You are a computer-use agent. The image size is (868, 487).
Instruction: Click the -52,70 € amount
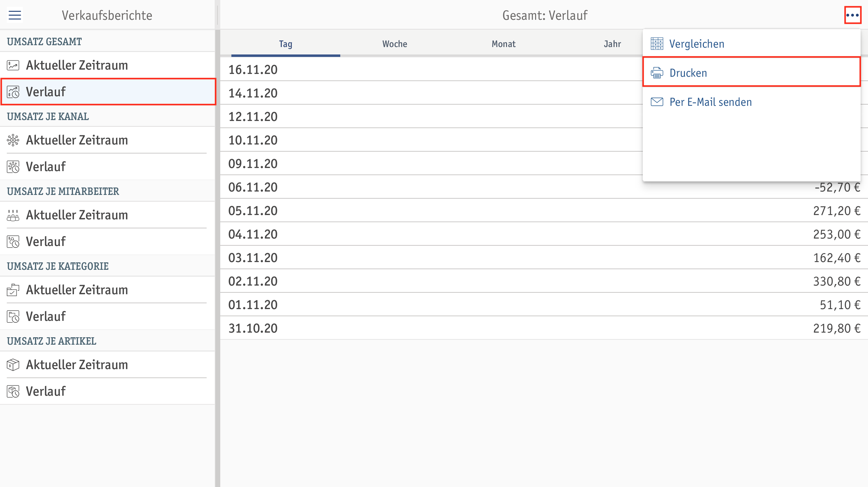(x=837, y=187)
